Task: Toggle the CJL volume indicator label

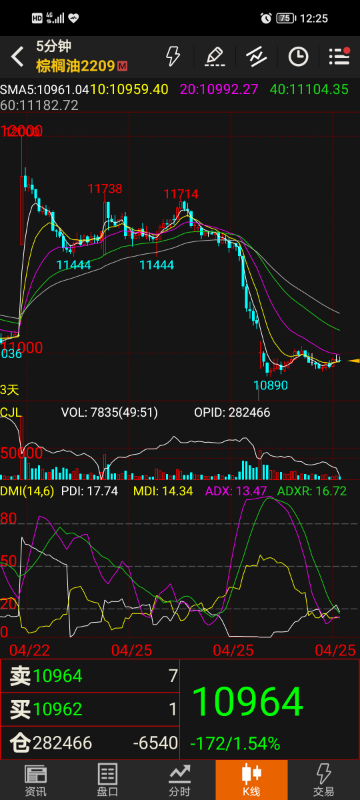Action: (x=11, y=412)
